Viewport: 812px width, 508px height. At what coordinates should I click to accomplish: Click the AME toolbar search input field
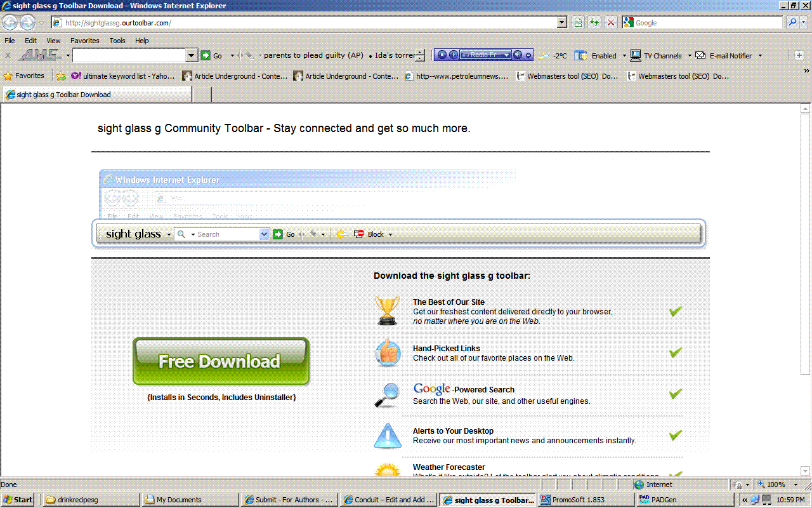tap(129, 56)
